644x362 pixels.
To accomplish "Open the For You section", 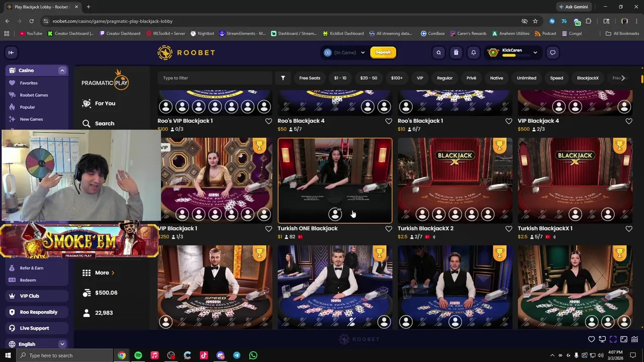I will pos(99,103).
